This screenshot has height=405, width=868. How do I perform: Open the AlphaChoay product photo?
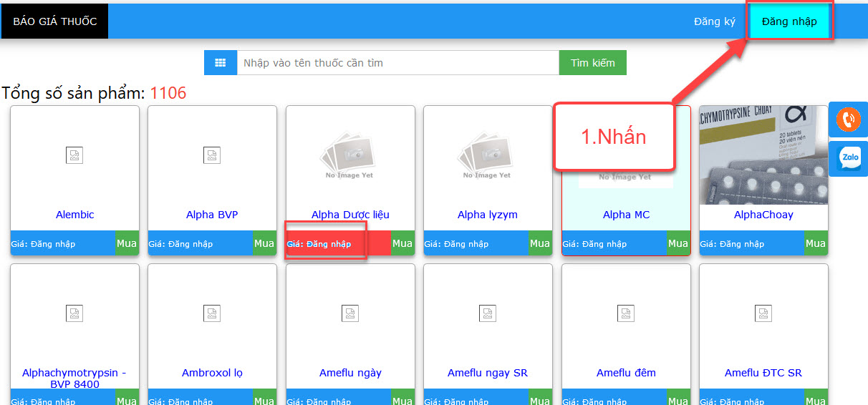tap(763, 155)
